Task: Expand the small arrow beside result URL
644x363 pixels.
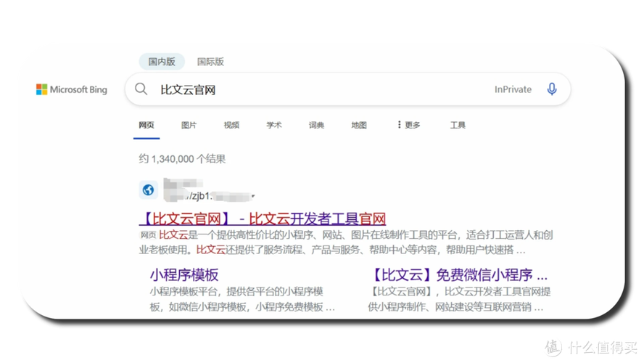Action: point(253,196)
